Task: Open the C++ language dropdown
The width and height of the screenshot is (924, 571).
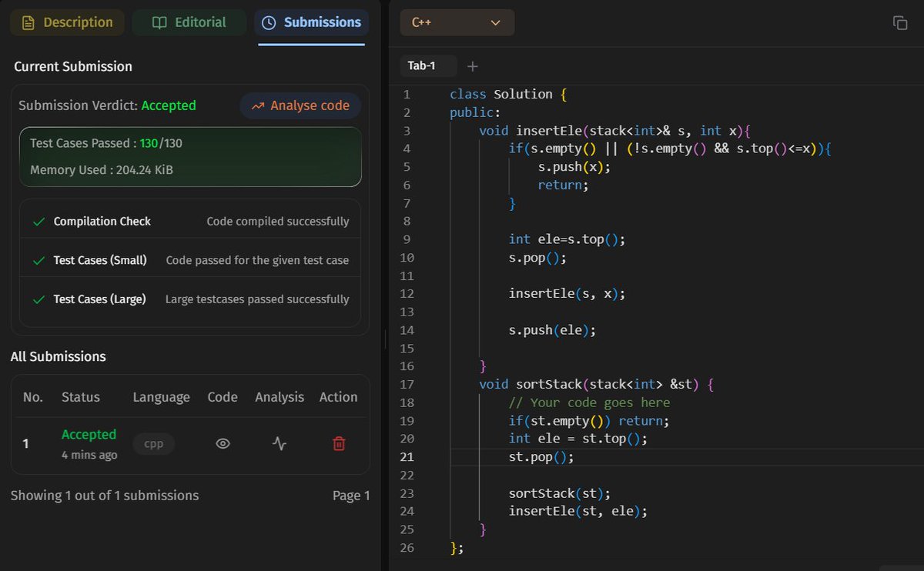Action: coord(457,22)
